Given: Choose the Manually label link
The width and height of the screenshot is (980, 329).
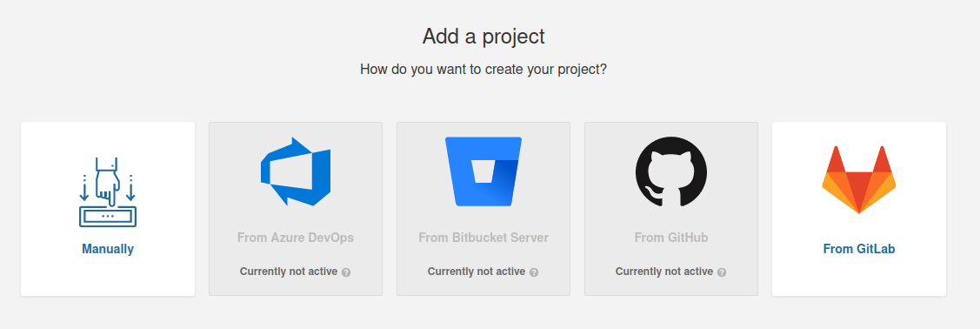Looking at the screenshot, I should click(108, 249).
